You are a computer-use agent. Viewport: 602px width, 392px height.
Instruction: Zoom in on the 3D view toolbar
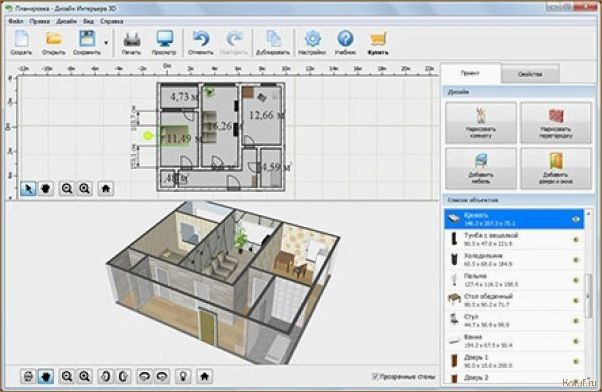[84, 376]
